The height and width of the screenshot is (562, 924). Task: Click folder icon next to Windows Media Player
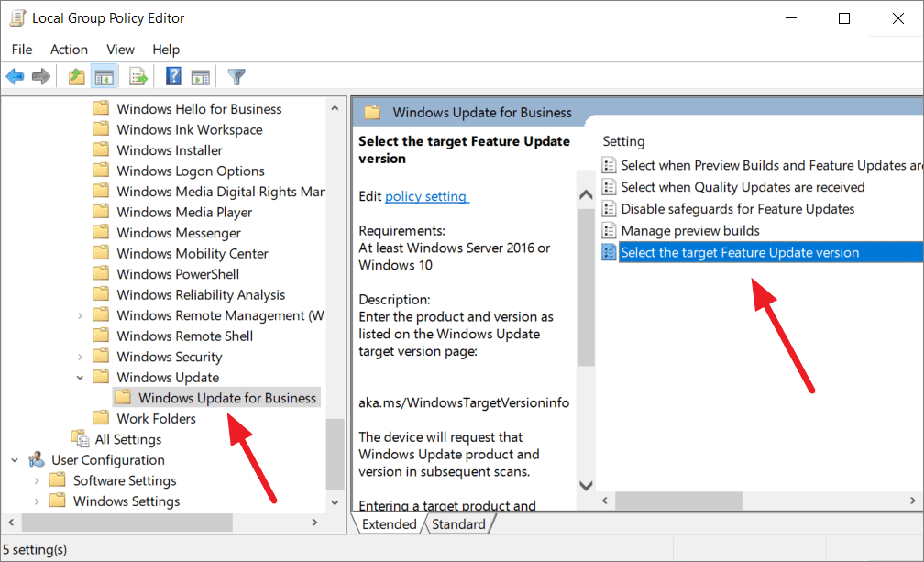[x=102, y=212]
